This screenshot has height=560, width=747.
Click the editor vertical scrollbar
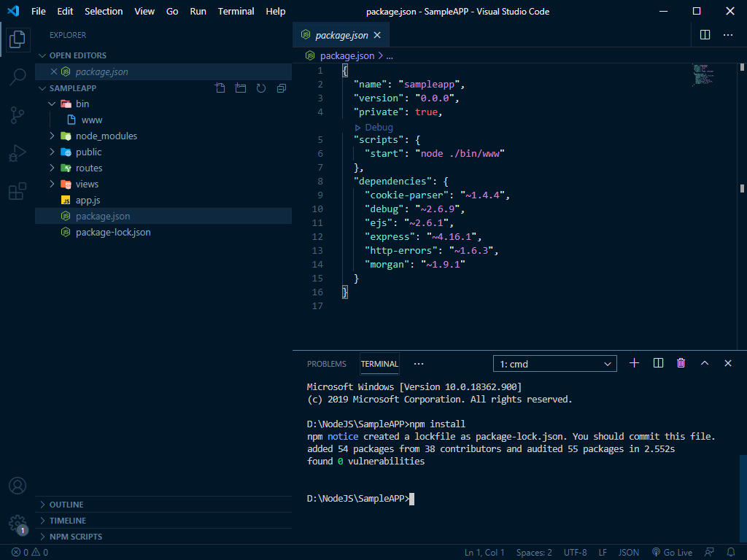(x=742, y=206)
